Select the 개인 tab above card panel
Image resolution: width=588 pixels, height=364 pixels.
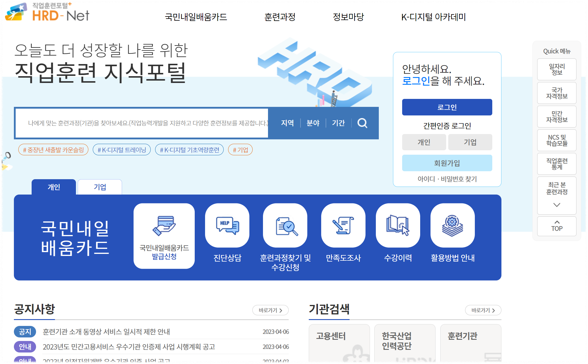point(54,187)
